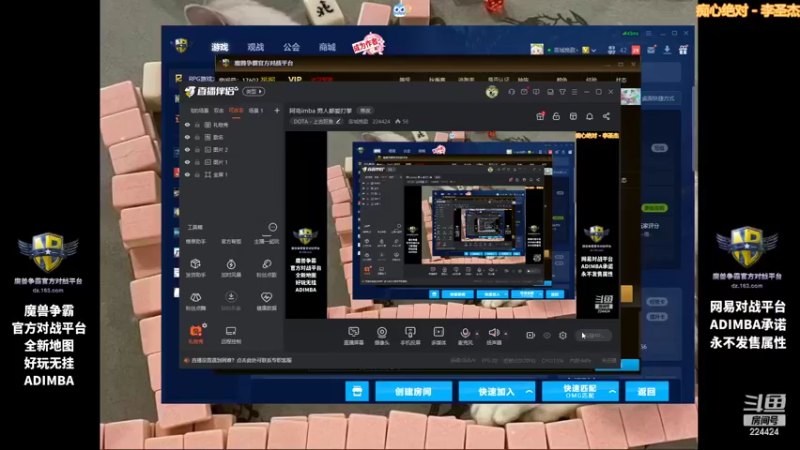Select the orange highlighted scene tab
The height and width of the screenshot is (450, 800).
coord(236,110)
